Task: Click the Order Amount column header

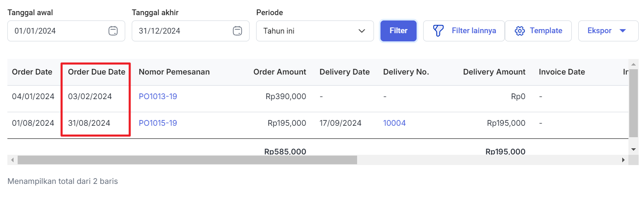Action: (280, 72)
